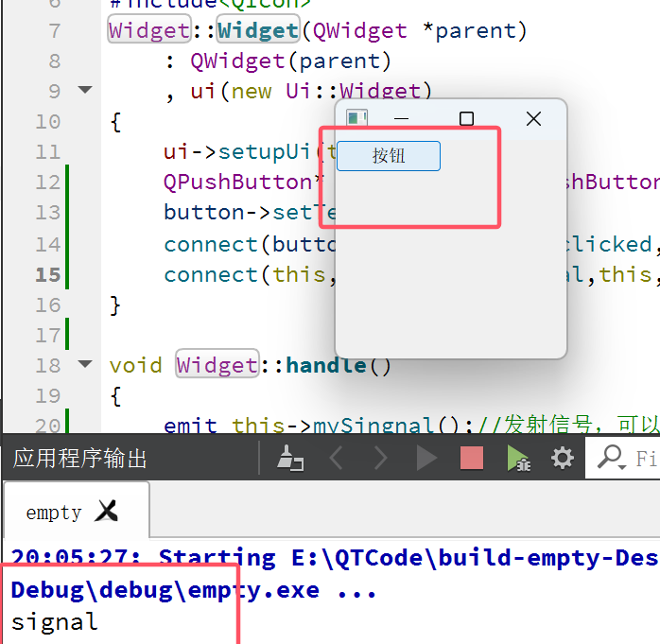Click the connect call on line 14
660x644 pixels.
tap(211, 245)
